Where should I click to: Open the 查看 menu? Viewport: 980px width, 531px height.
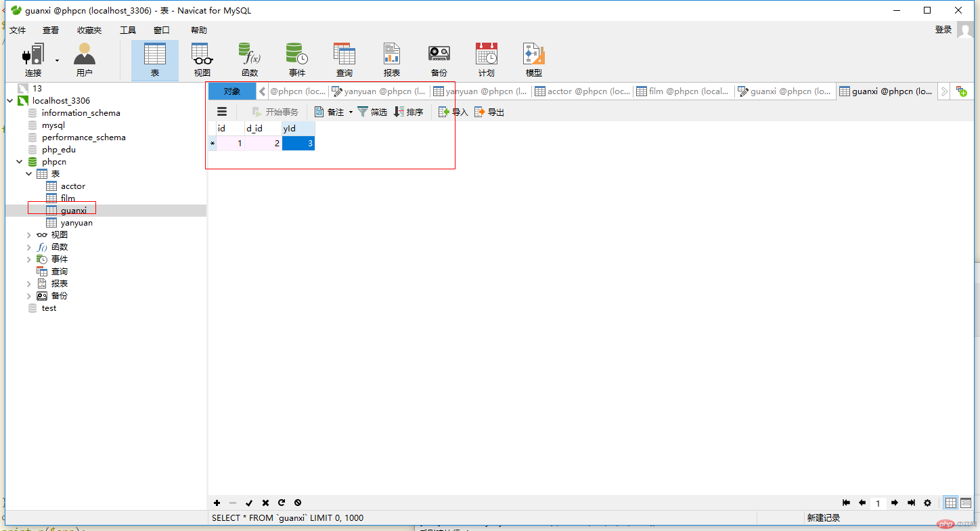[x=51, y=30]
